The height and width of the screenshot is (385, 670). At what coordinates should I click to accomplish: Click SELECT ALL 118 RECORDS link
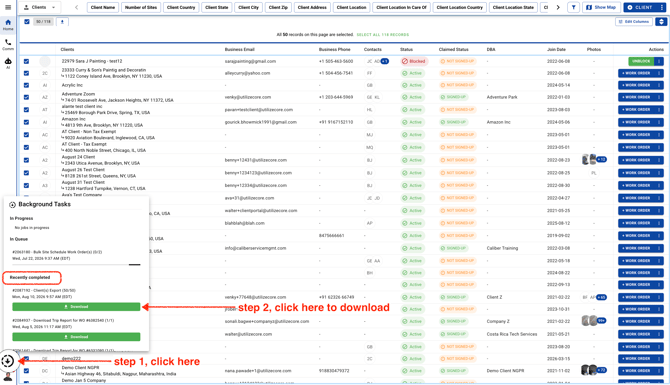[383, 35]
